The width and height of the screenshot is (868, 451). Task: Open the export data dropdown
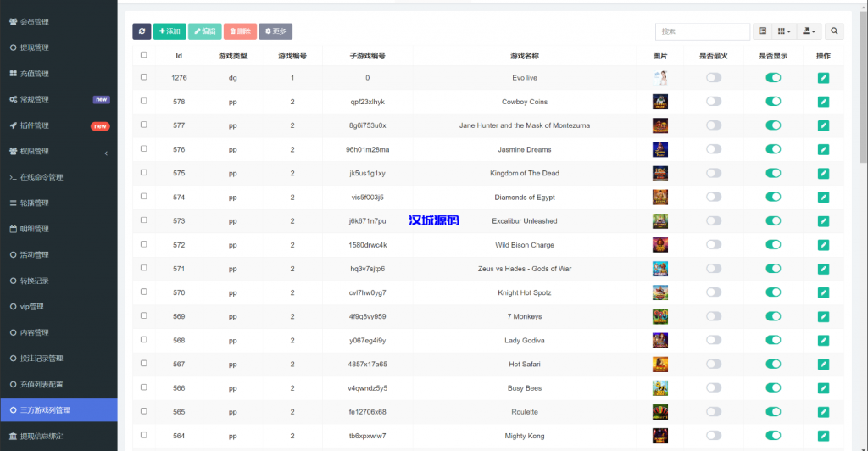pyautogui.click(x=810, y=31)
